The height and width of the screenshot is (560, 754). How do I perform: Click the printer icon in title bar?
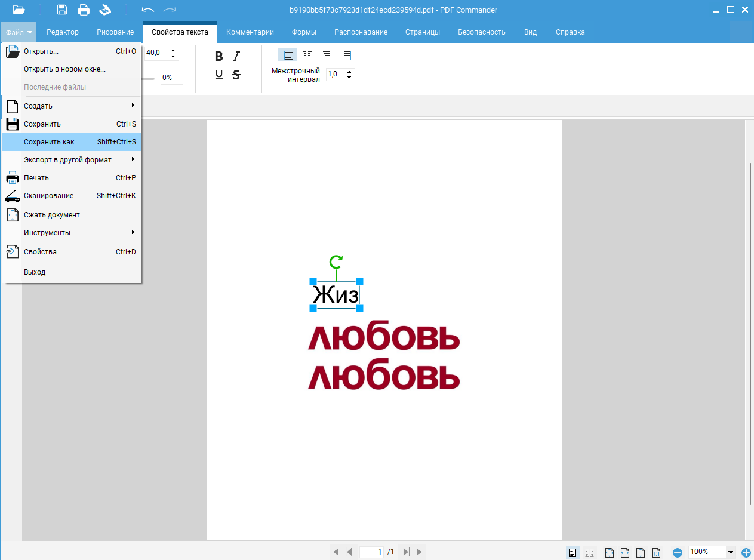84,10
